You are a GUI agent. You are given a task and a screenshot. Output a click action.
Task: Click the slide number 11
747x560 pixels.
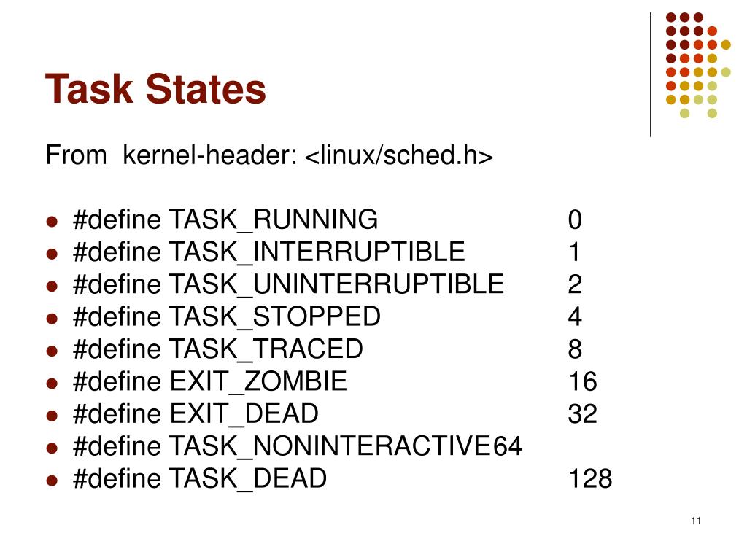tap(696, 521)
